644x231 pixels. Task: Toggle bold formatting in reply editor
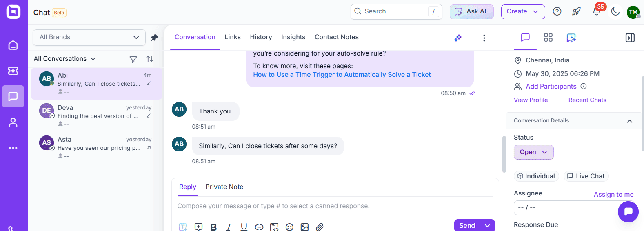click(x=213, y=227)
